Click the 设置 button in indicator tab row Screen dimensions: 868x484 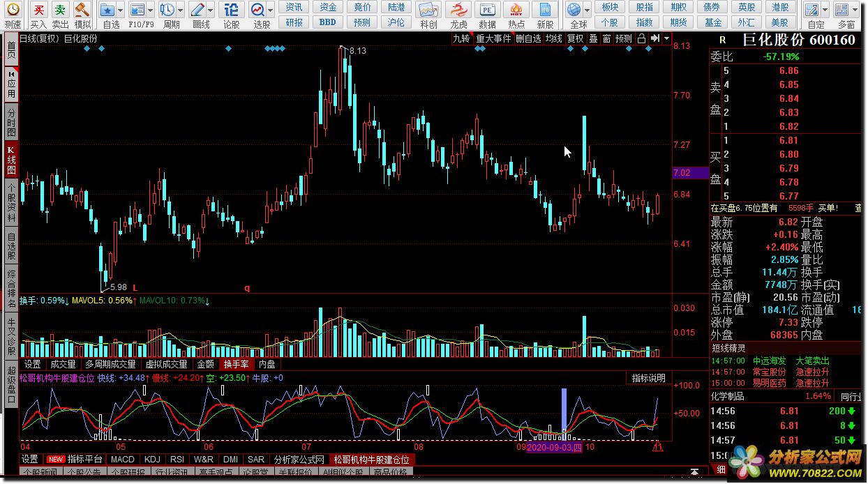tap(30, 460)
